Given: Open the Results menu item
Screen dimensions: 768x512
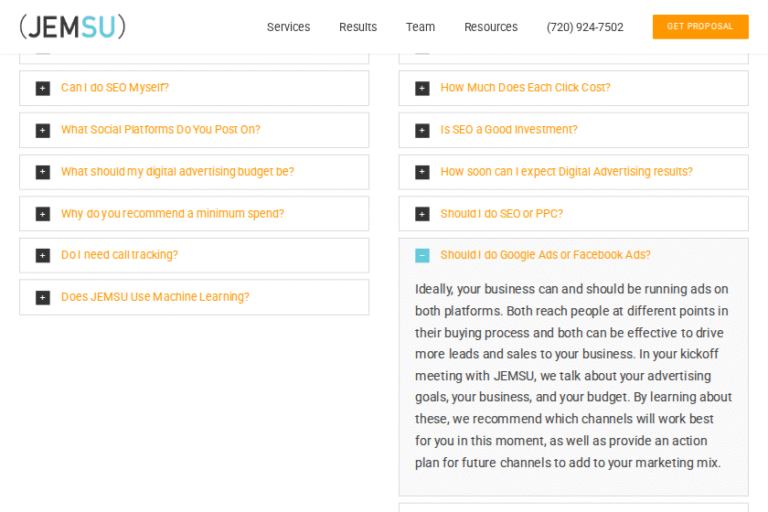Looking at the screenshot, I should coord(358,27).
